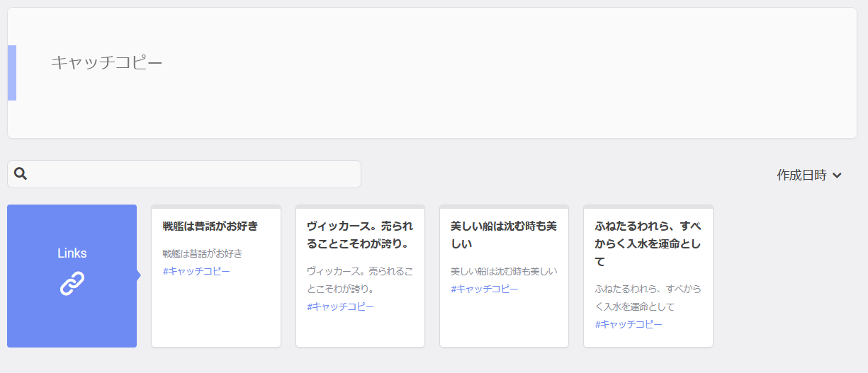868x373 pixels.
Task: Open the ヴィッカース。売られることこそわが誇り。 card title
Action: pyautogui.click(x=360, y=235)
